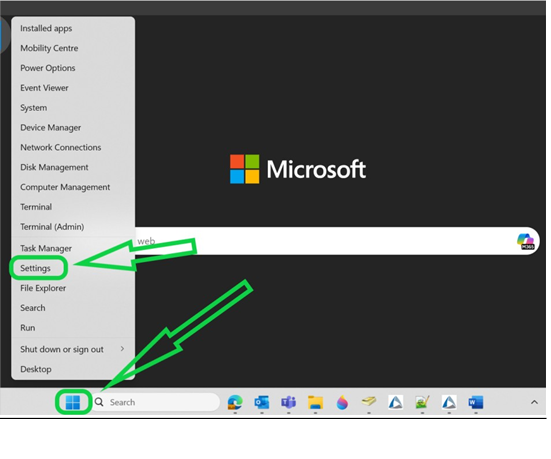Launch Event Viewer from the menu
The image size is (551, 459).
(73, 88)
